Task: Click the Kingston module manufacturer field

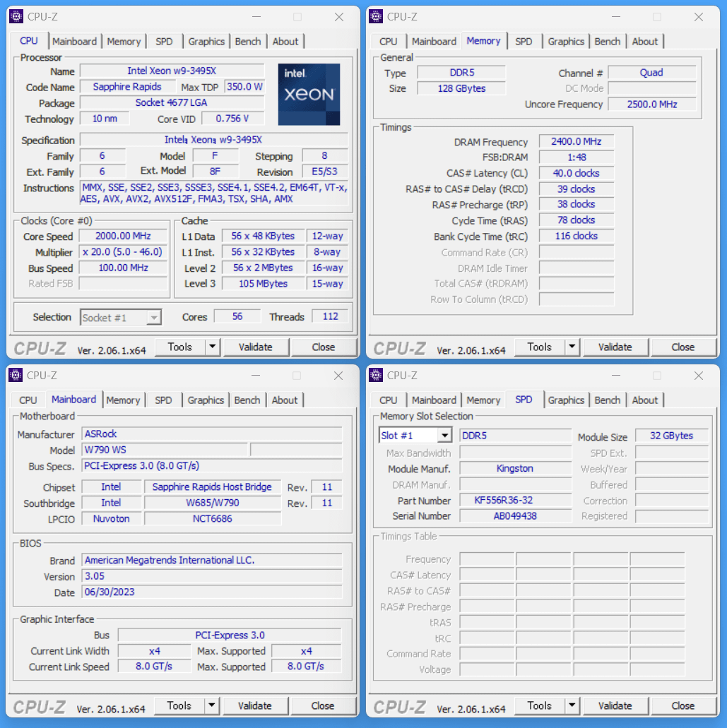Action: [x=515, y=468]
